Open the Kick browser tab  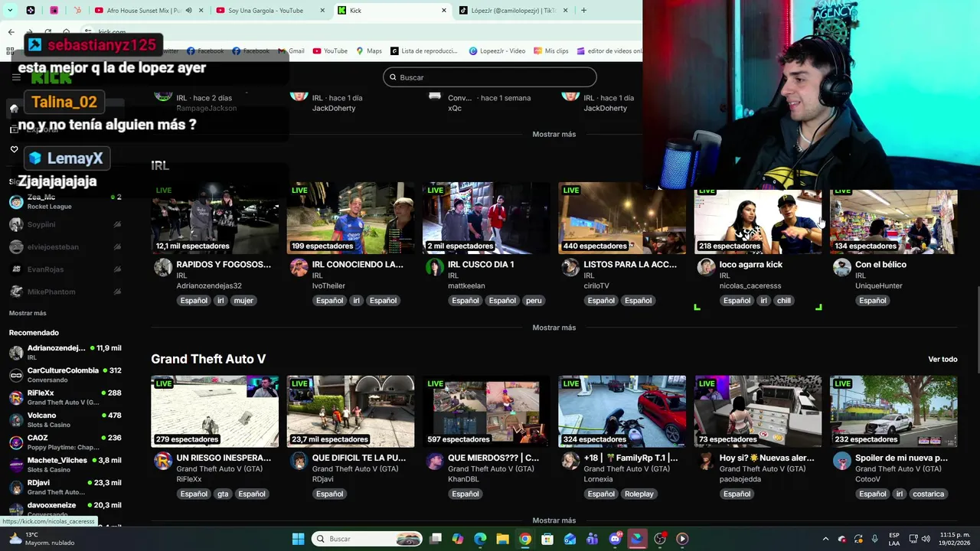(392, 11)
